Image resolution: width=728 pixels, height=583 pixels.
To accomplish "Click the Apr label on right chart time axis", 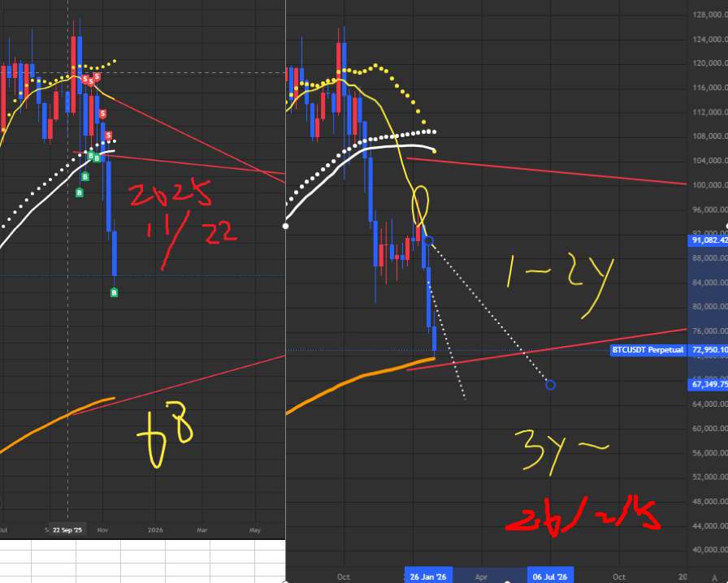I will (482, 577).
